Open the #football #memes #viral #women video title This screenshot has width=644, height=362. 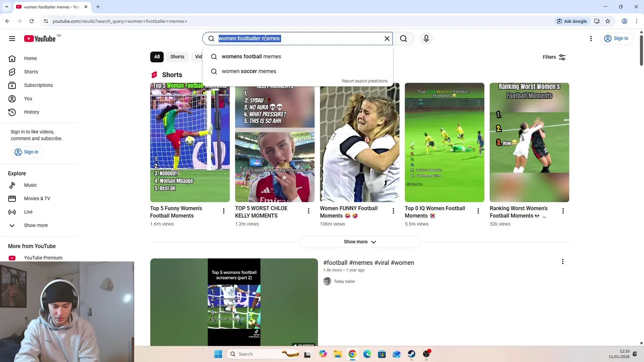click(x=369, y=262)
